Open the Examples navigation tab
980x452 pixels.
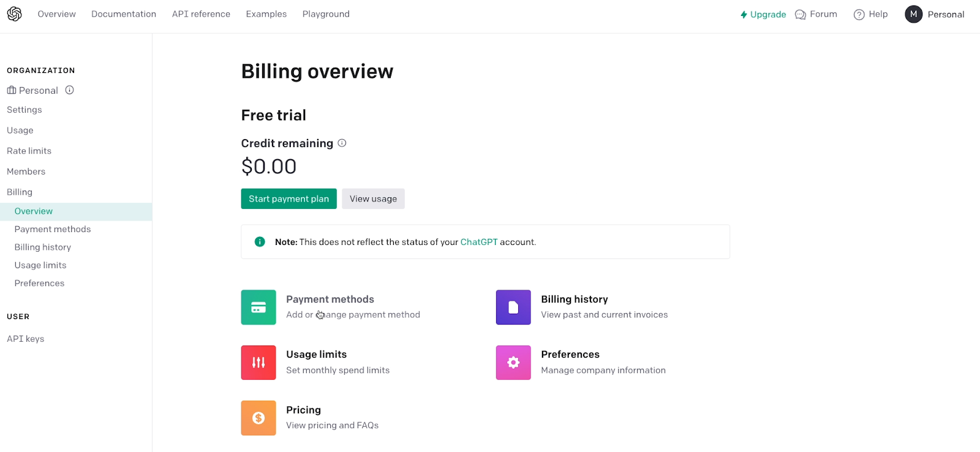[266, 14]
